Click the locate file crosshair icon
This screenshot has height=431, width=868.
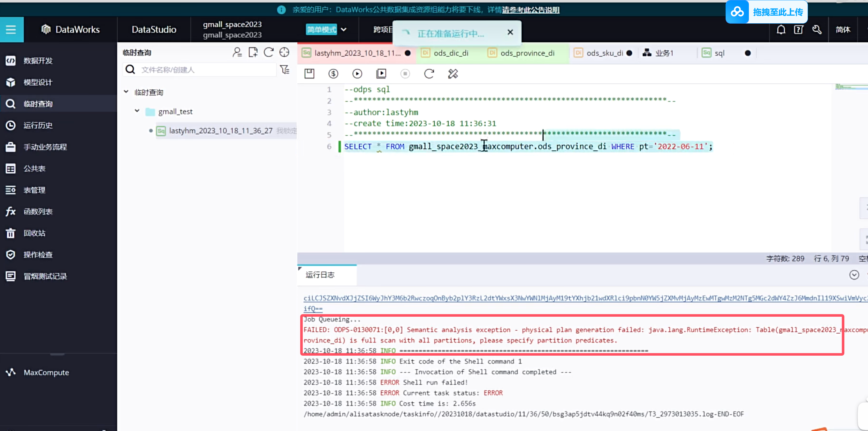284,52
